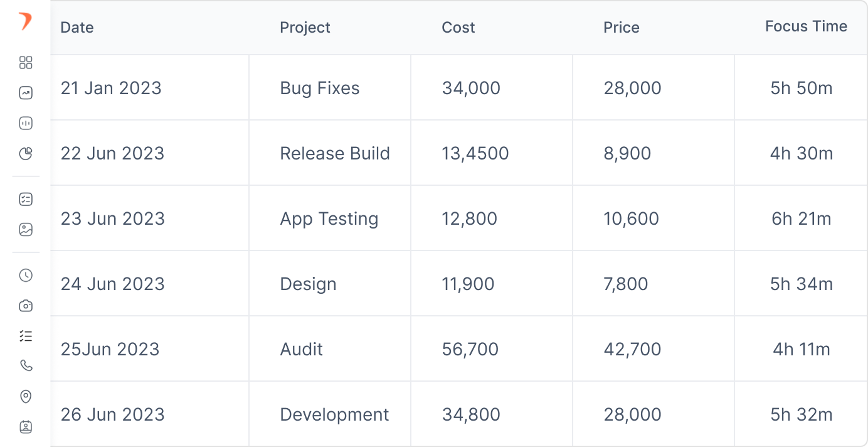The image size is (868, 447).
Task: Click the 5h 32m focus time
Action: [802, 414]
